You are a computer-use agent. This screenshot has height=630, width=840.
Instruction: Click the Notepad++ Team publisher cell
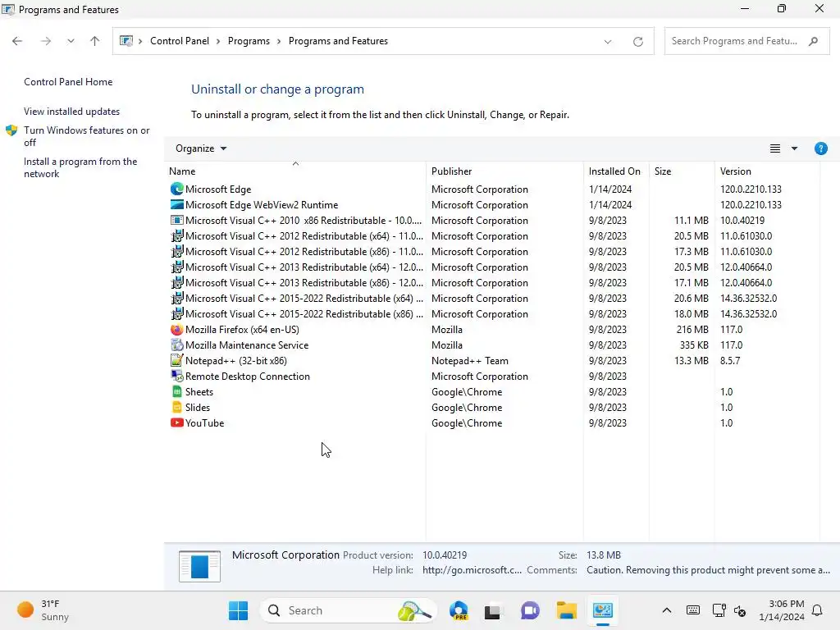pos(470,361)
